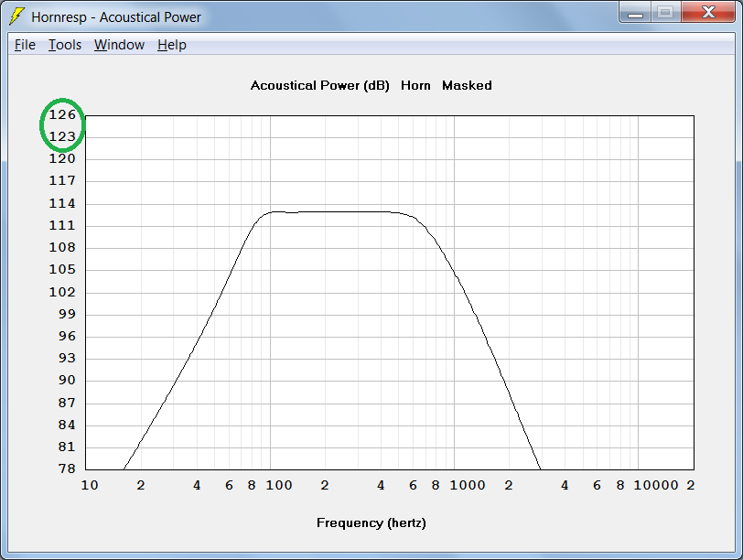The image size is (743, 560).
Task: Click the 10 hertz axis label
Action: pyautogui.click(x=90, y=485)
